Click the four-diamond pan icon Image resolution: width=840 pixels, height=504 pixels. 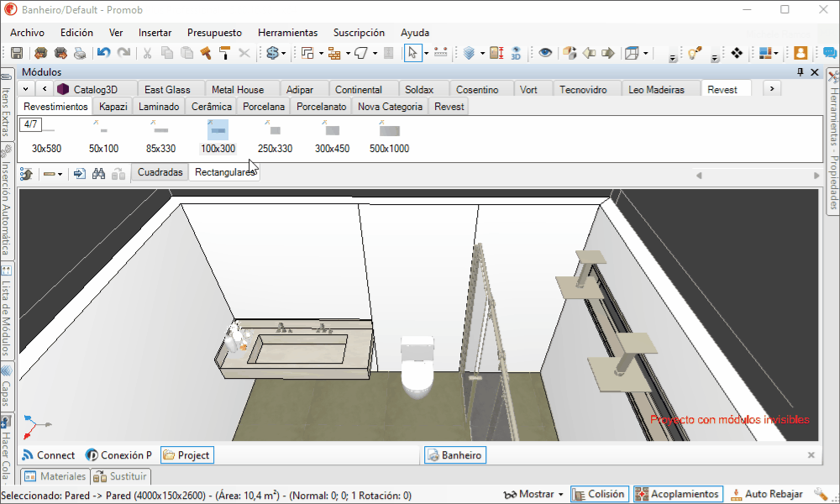[x=737, y=53]
